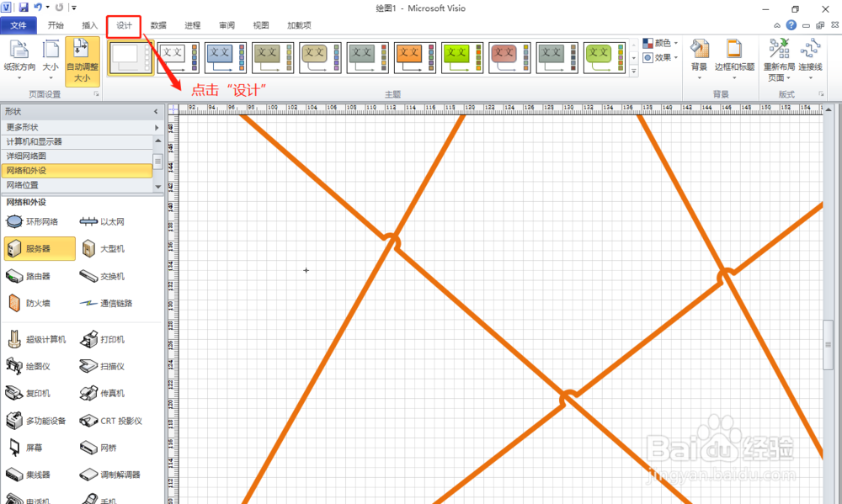842x504 pixels.
Task: Open Page Setup dialog launcher
Action: [x=97, y=94]
